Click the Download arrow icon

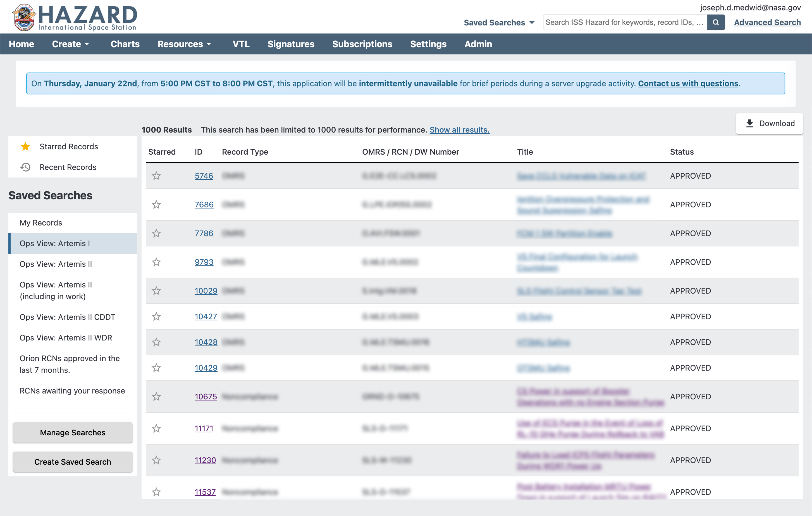(x=749, y=123)
